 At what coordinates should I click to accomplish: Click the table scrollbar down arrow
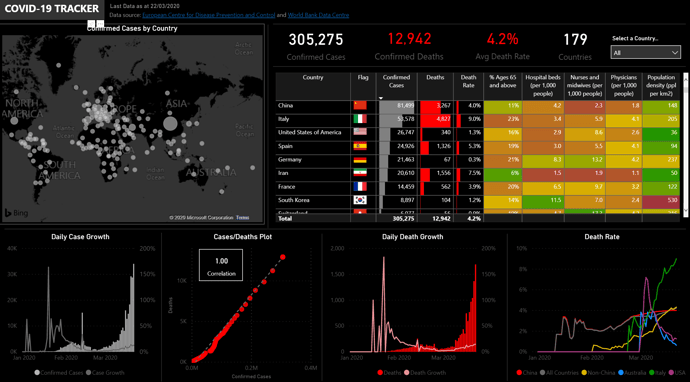click(x=685, y=212)
